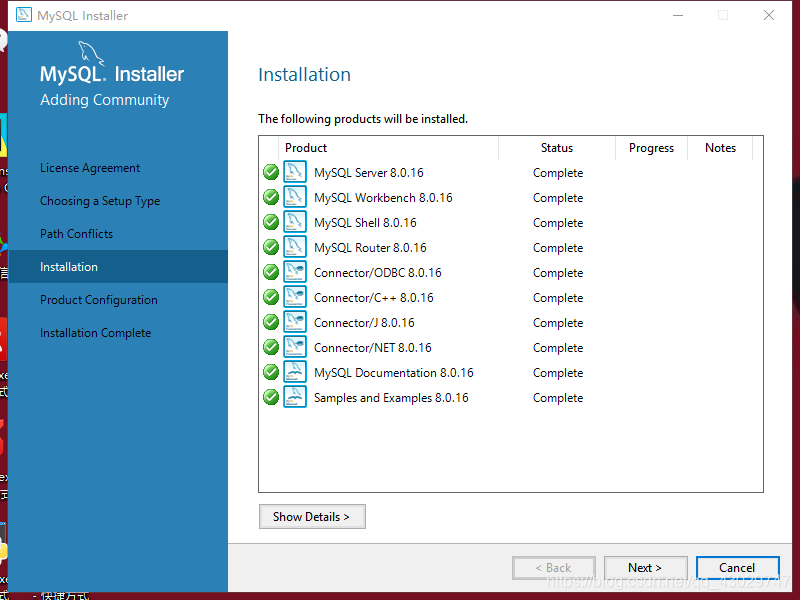The image size is (800, 600).
Task: Click the green checkmark beside Connector/C++
Action: [x=270, y=297]
